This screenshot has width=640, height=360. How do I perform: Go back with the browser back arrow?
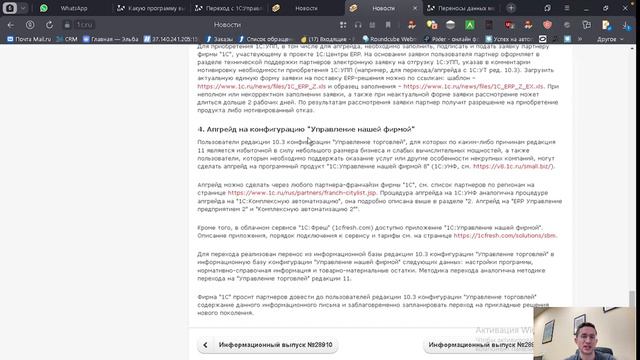click(x=11, y=25)
